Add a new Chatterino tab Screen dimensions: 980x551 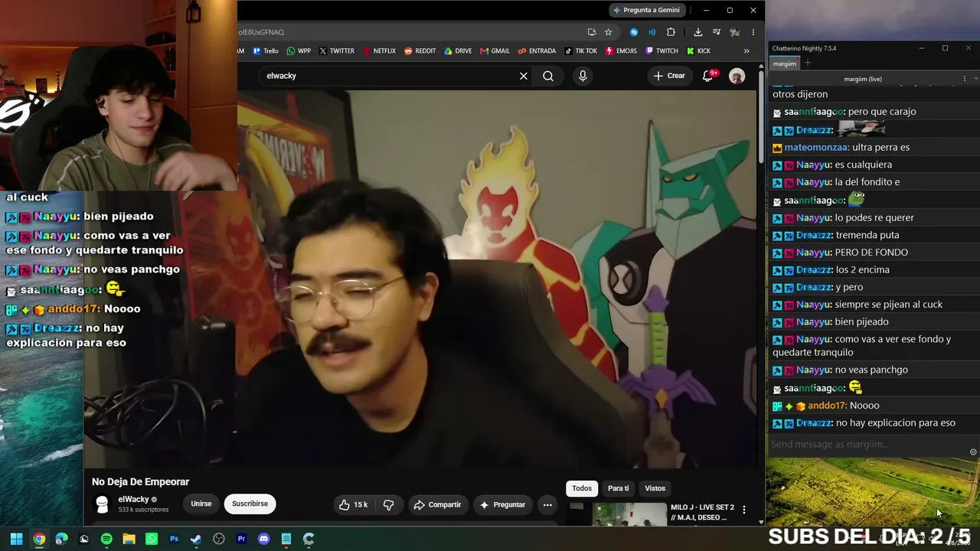tap(807, 64)
